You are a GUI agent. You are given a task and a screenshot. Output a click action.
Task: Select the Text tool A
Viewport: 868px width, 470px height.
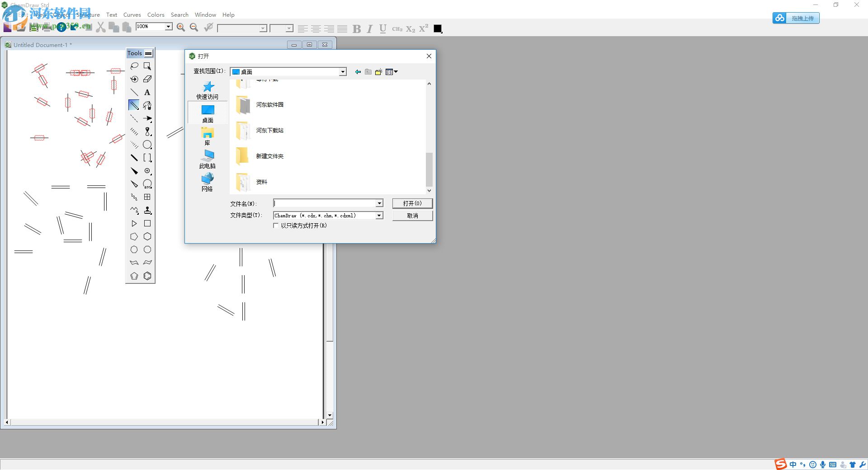(147, 92)
